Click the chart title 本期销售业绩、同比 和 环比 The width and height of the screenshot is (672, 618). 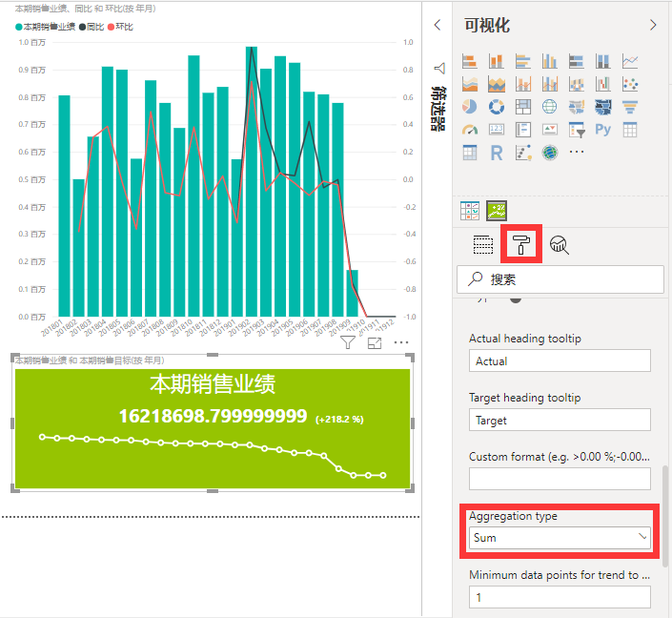pos(85,9)
